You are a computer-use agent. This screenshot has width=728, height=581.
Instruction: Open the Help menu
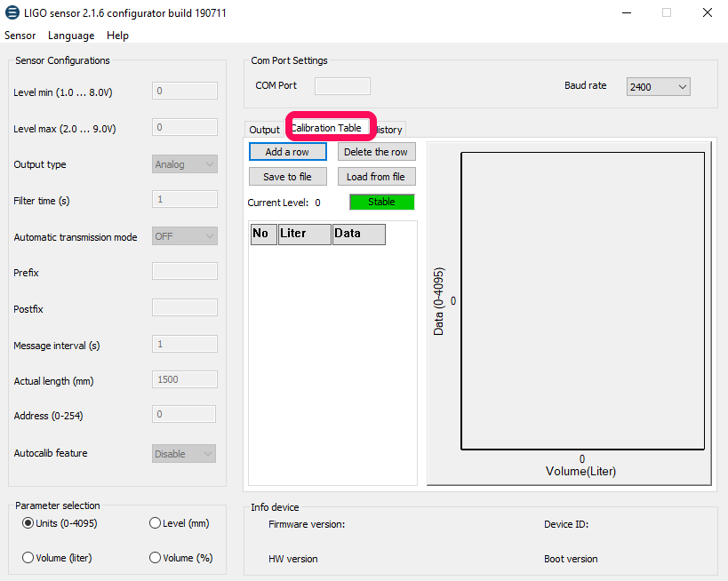pyautogui.click(x=117, y=36)
